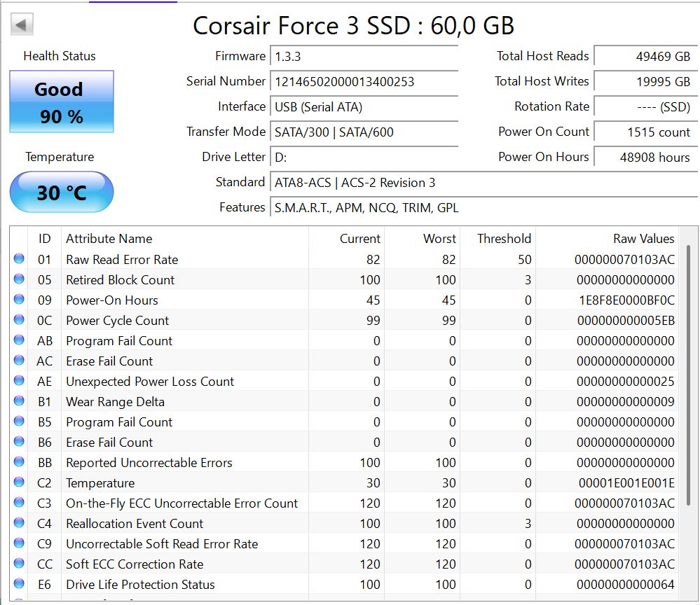Click the vertical scrollbar of the attribute list

click(688, 375)
